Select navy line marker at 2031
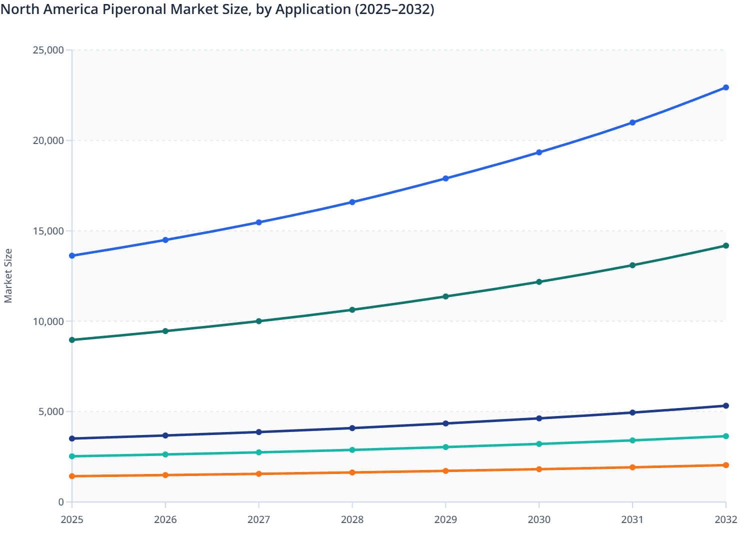The image size is (754, 560). point(632,412)
